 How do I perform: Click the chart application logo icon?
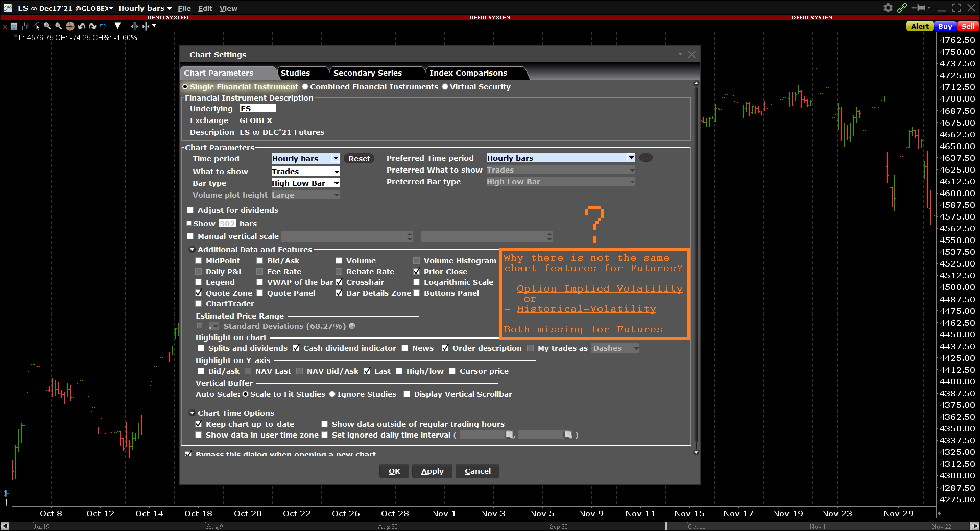[8, 8]
